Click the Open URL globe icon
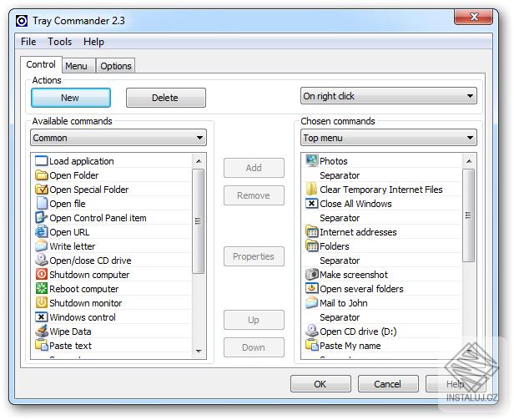Screen dimensions: 514x420 click(x=42, y=231)
